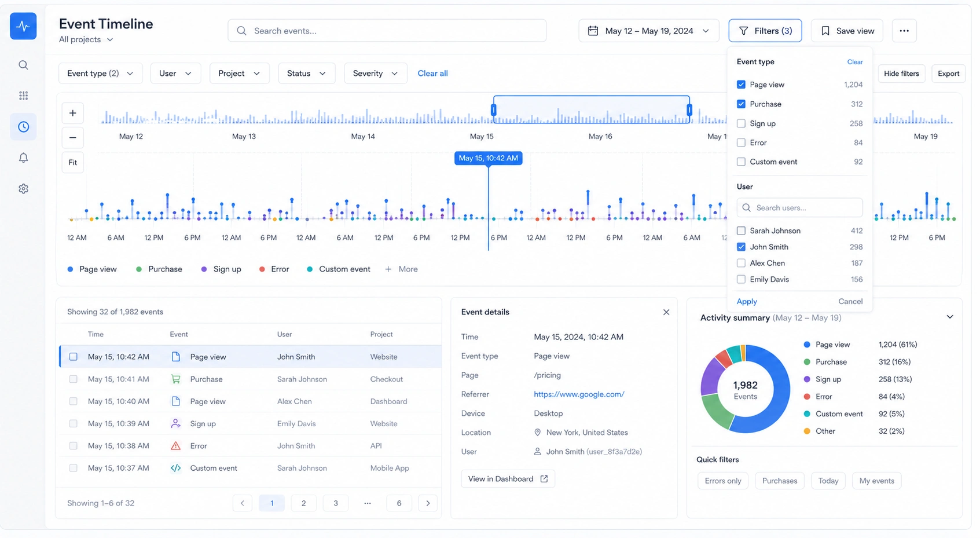Viewport: 980px width, 538px height.
Task: Click the code icon in Custom event row
Action: 176,468
